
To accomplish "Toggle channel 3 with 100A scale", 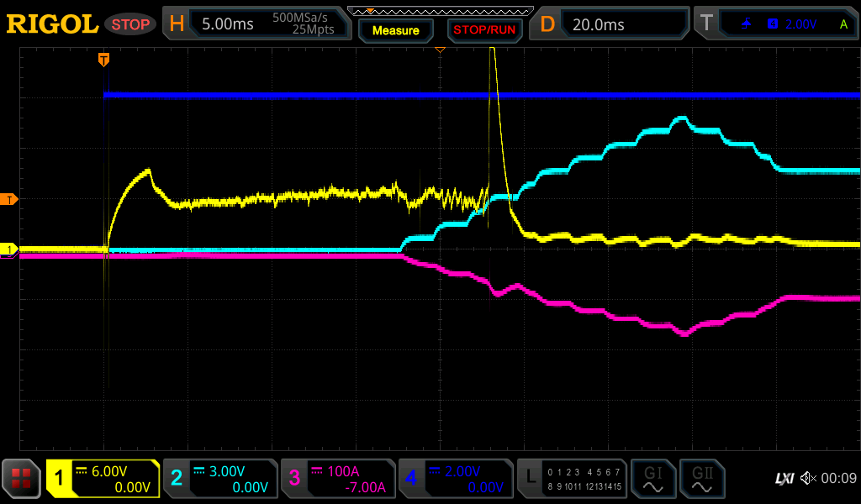I will pos(338,479).
